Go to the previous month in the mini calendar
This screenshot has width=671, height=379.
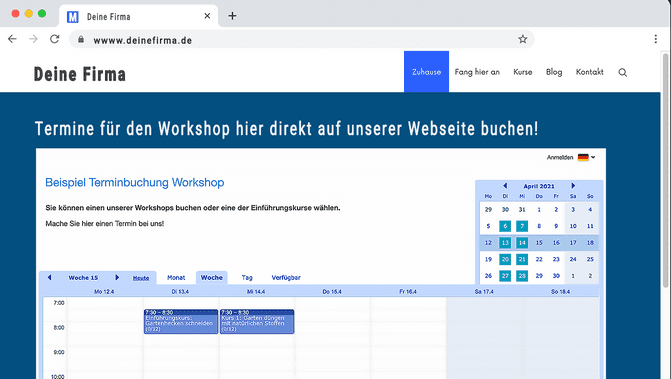point(505,186)
